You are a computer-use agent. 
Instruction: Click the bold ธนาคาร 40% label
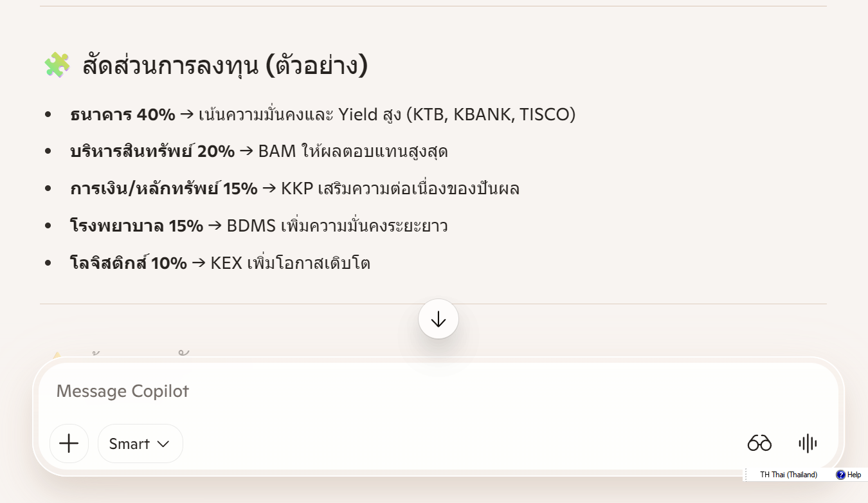(x=123, y=115)
